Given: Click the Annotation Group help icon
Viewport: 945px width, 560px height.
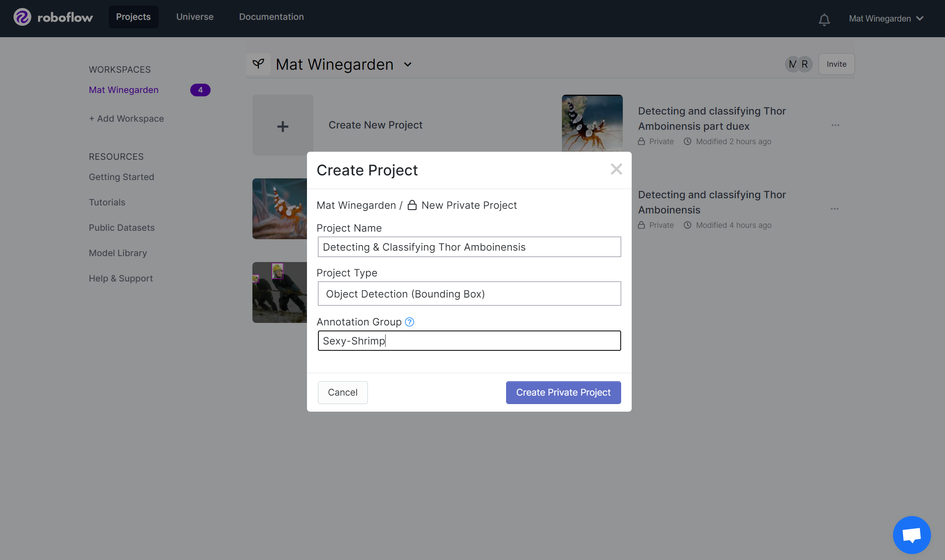Looking at the screenshot, I should point(409,322).
